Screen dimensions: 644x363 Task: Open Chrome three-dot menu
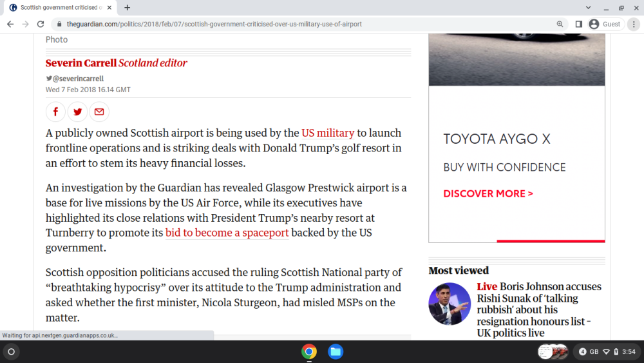tap(634, 25)
